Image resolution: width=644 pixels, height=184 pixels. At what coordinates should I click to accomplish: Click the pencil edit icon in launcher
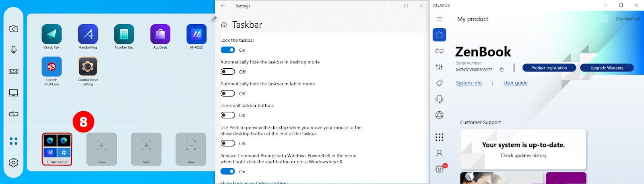(214, 19)
